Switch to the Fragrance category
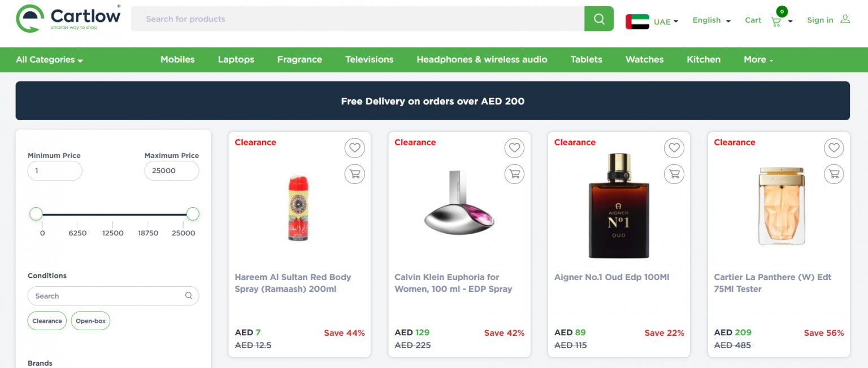This screenshot has width=868, height=368. (x=300, y=59)
